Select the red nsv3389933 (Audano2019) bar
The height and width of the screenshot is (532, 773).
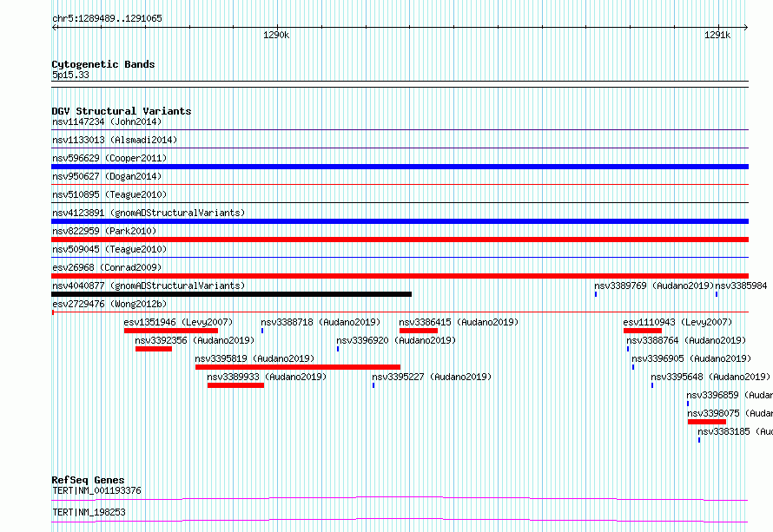tap(235, 385)
